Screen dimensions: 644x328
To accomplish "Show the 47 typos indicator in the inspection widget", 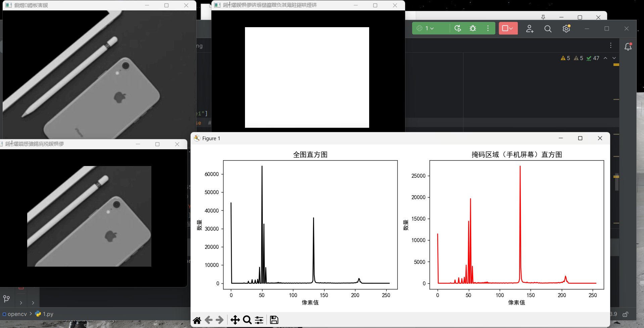I will point(593,58).
